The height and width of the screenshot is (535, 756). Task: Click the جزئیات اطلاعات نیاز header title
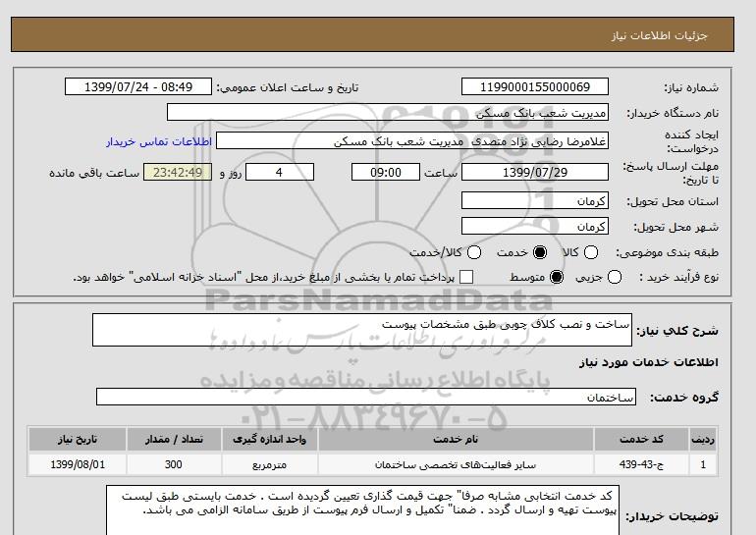point(660,35)
